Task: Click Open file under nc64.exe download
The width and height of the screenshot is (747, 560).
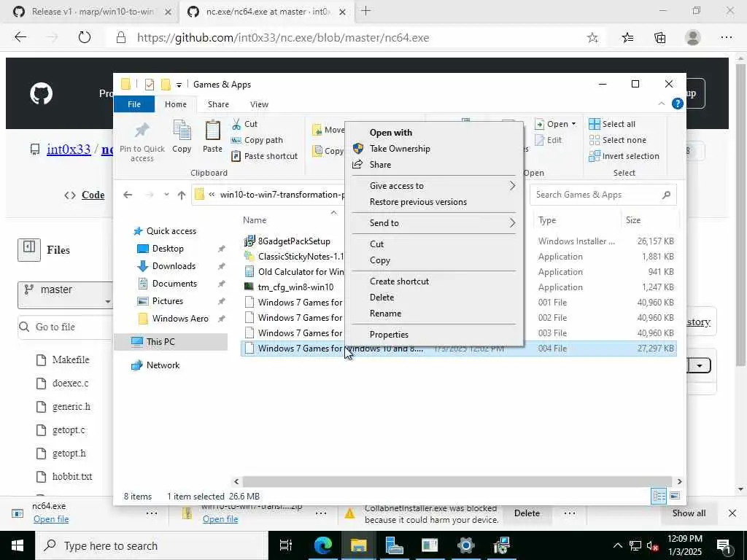Action: [51, 519]
